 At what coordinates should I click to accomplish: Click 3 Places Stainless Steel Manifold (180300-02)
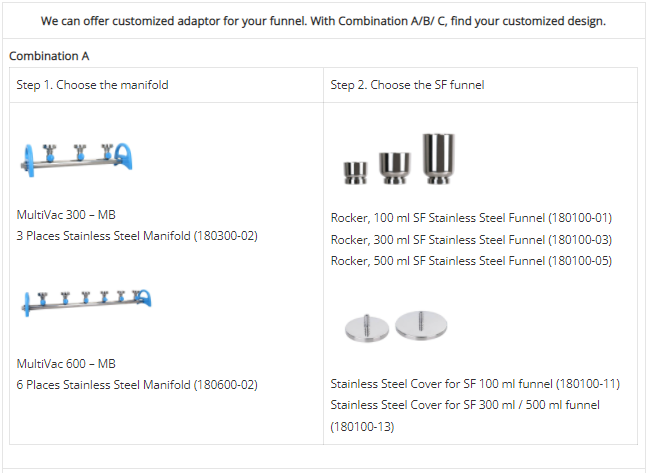coord(137,236)
